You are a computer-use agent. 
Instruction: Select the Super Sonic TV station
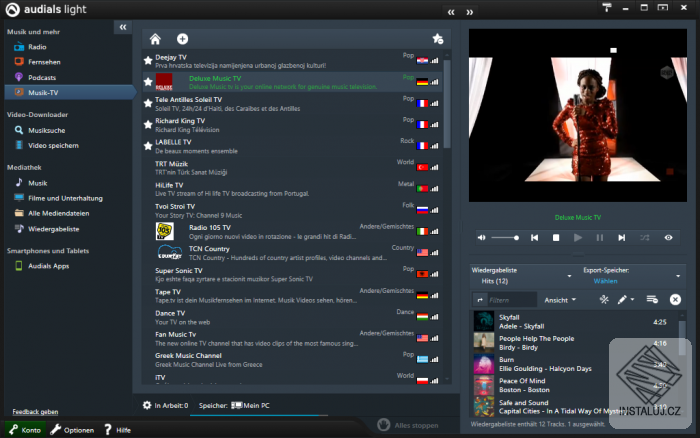click(292, 275)
